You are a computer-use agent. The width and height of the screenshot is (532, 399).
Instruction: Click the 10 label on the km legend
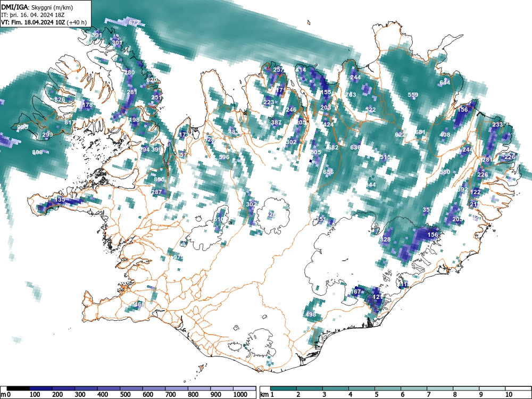click(508, 395)
